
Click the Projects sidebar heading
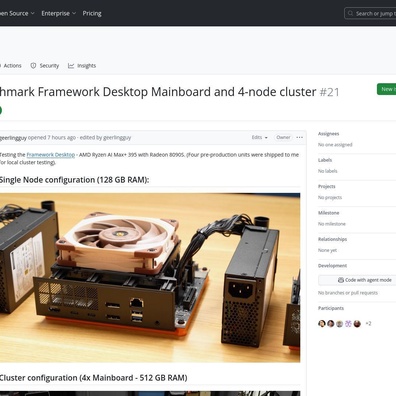click(327, 186)
